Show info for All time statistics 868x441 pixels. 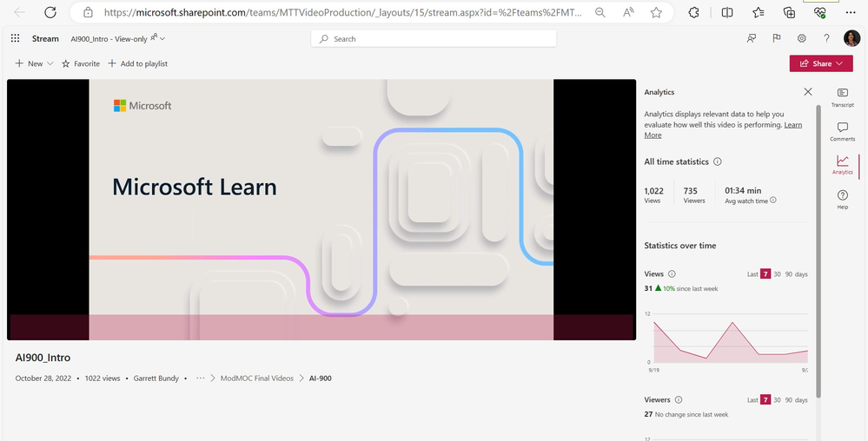pyautogui.click(x=718, y=162)
